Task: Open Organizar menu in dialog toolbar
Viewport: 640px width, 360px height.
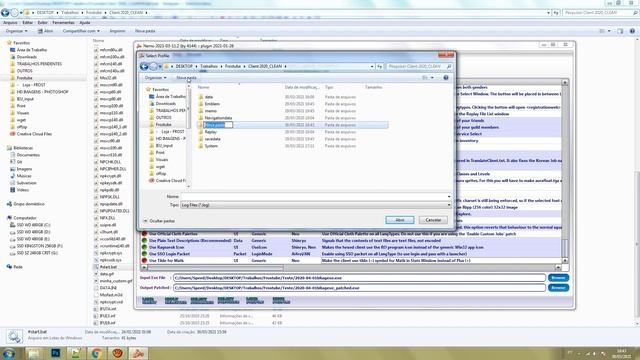Action: point(156,78)
